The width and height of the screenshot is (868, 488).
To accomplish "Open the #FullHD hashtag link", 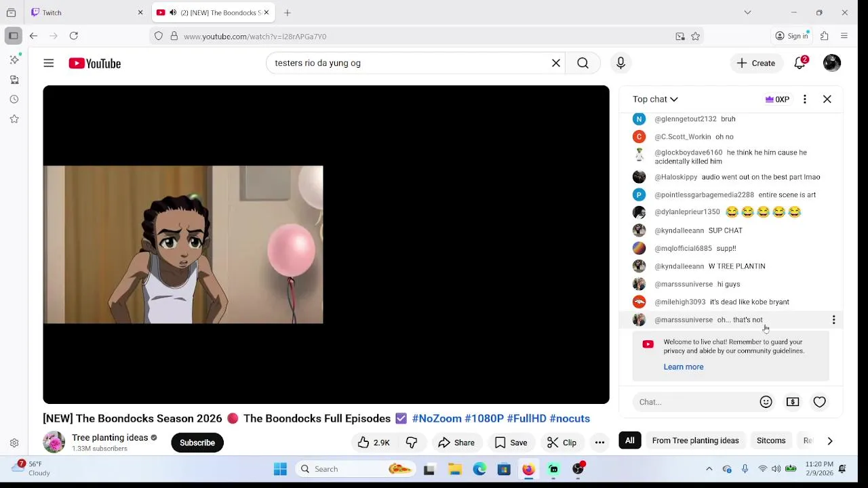I will coord(526,418).
